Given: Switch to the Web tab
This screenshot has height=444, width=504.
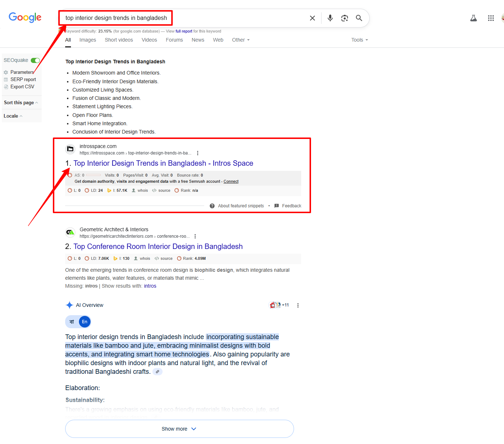Looking at the screenshot, I should pos(218,40).
